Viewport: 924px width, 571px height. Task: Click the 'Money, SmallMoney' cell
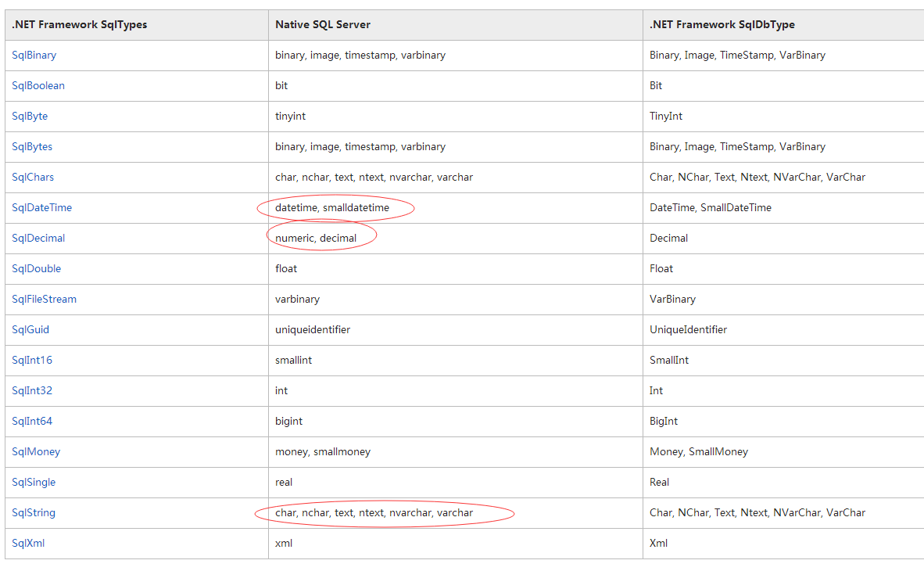[699, 452]
